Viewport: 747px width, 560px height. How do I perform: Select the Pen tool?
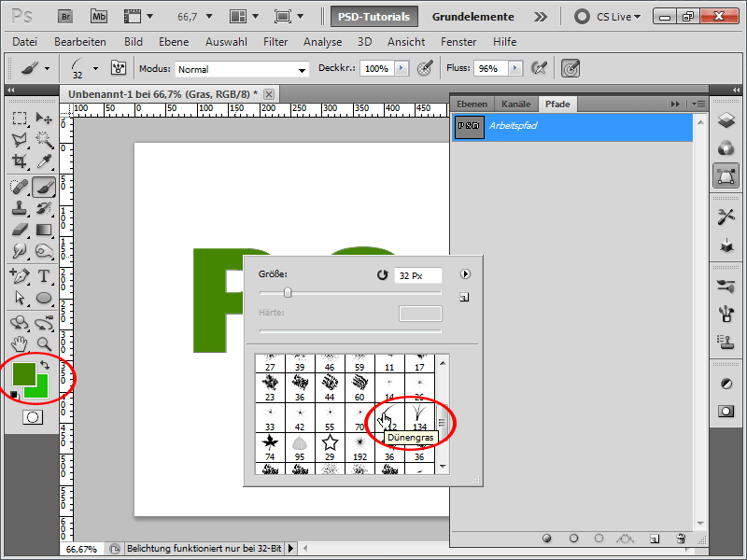click(20, 276)
